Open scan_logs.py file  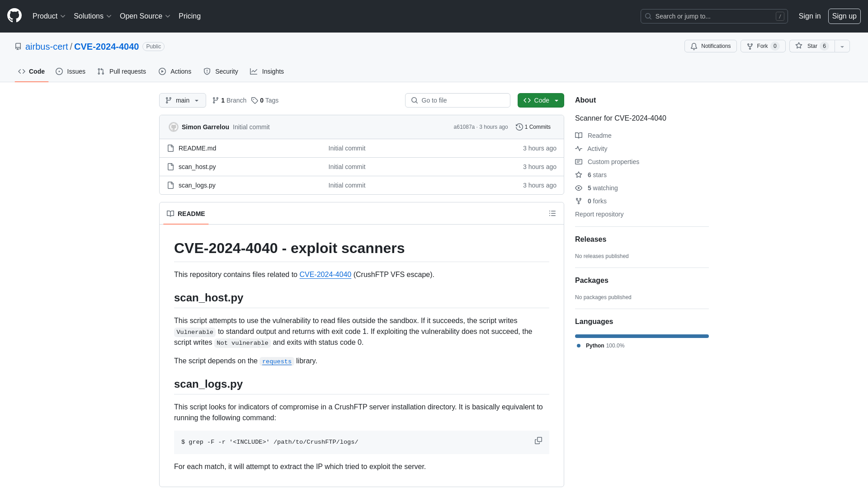(197, 185)
